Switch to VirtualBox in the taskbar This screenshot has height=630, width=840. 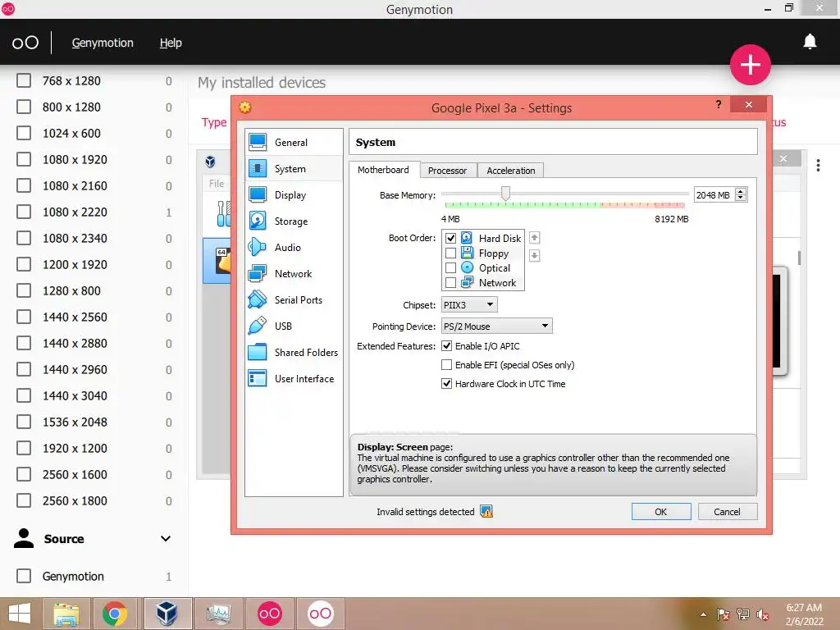[x=167, y=614]
